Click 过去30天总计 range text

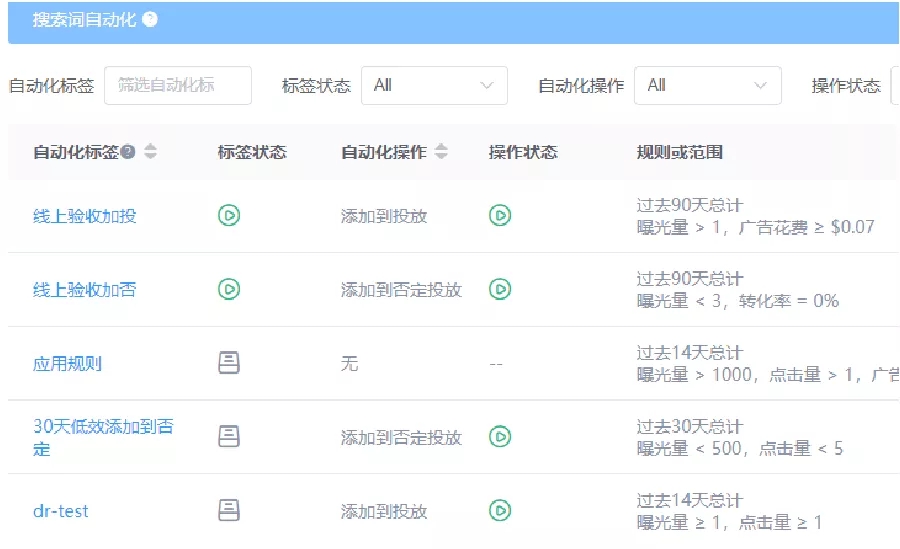point(690,427)
